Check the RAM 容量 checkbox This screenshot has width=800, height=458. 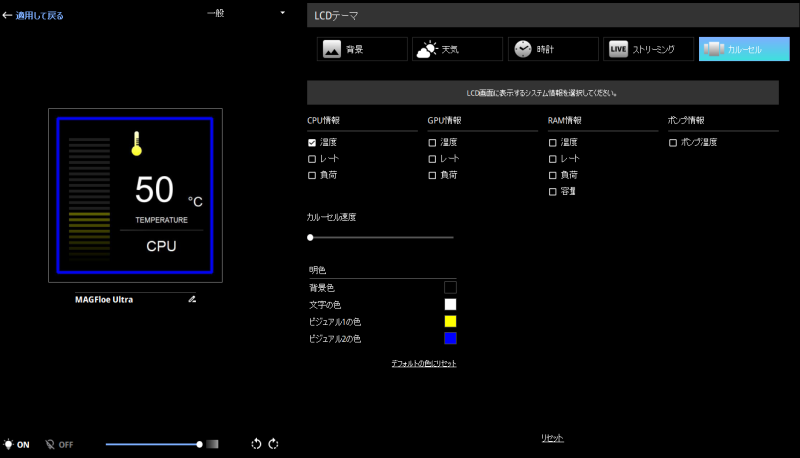[x=553, y=191]
